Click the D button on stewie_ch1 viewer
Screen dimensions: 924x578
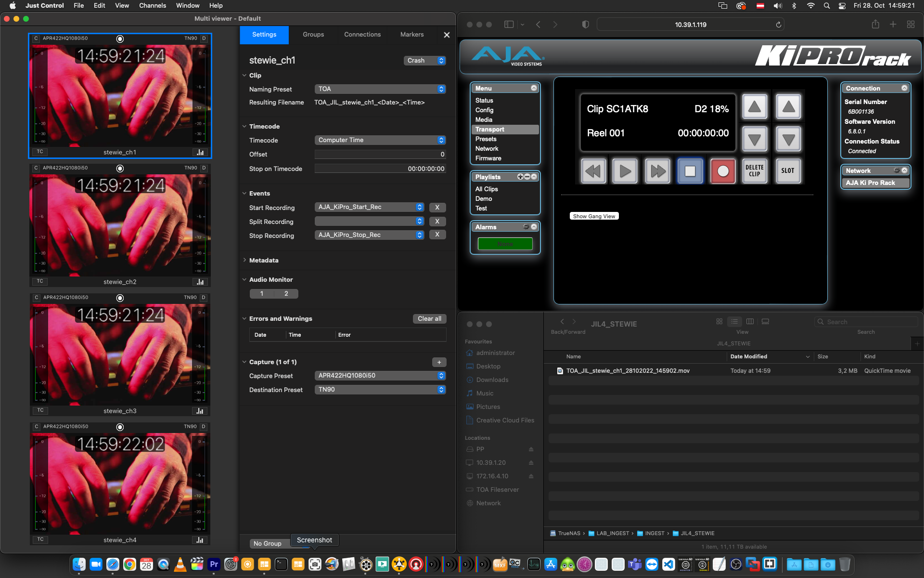tap(204, 38)
